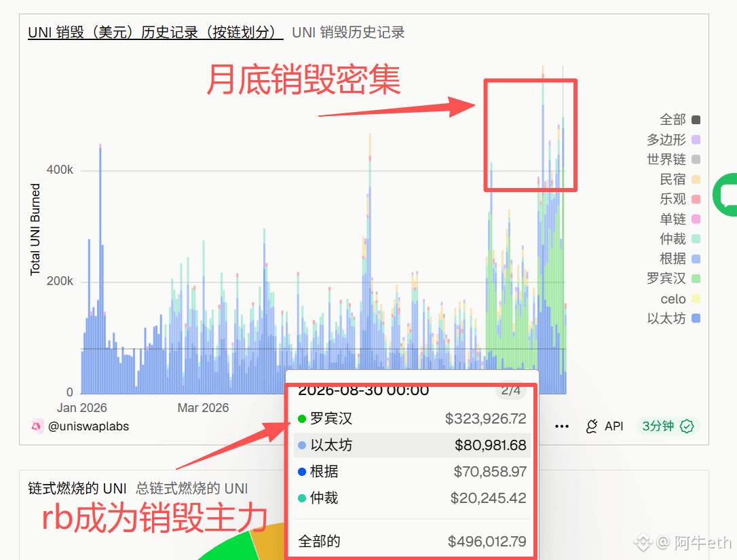
Task: Click the $323,926.72 value
Action: pyautogui.click(x=485, y=418)
